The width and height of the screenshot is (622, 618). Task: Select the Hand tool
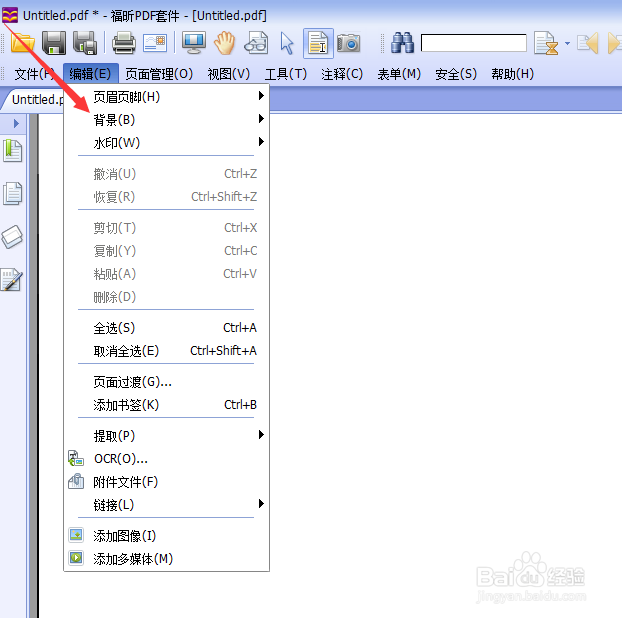pyautogui.click(x=225, y=43)
